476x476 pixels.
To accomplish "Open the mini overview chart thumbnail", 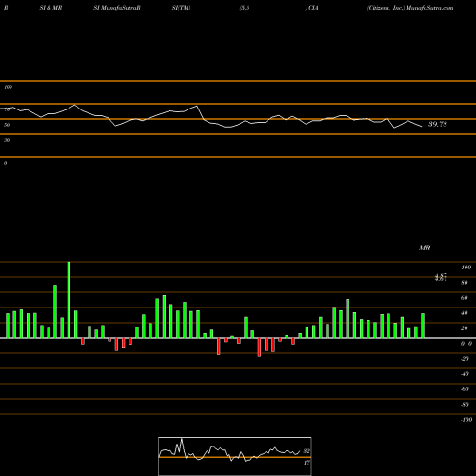I will point(235,456).
